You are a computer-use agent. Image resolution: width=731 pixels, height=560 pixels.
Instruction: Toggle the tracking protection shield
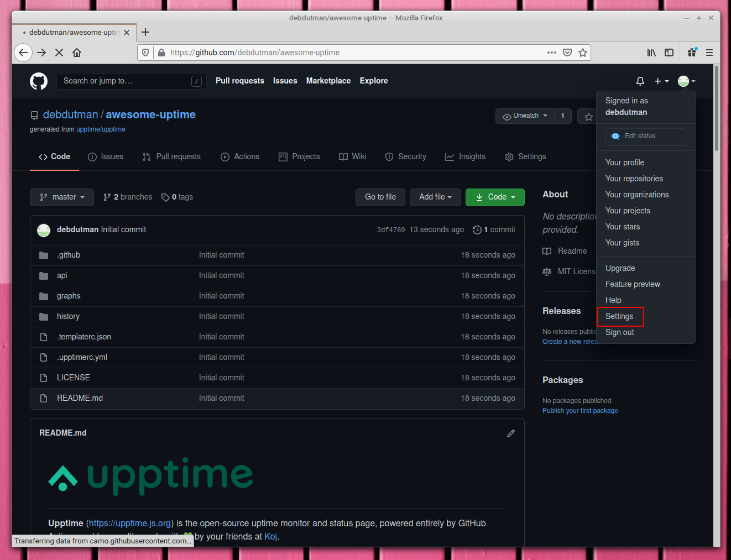tap(145, 53)
